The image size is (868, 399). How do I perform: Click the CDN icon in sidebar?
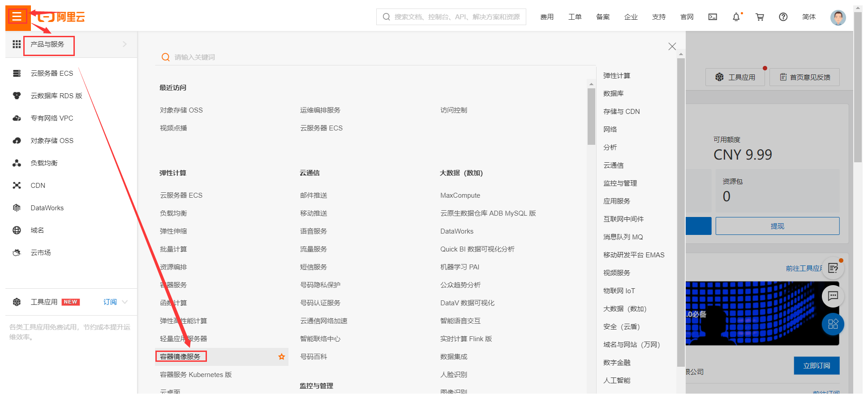[x=17, y=185]
